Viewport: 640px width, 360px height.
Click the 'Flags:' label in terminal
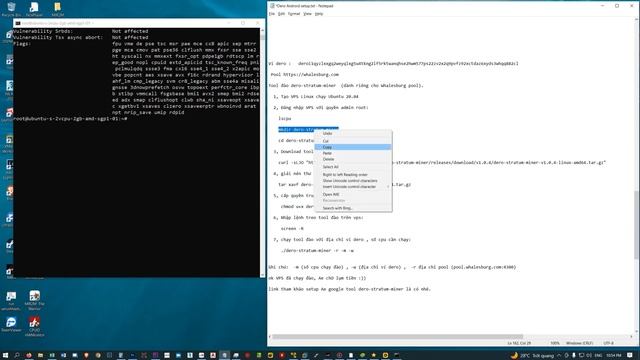(x=22, y=44)
